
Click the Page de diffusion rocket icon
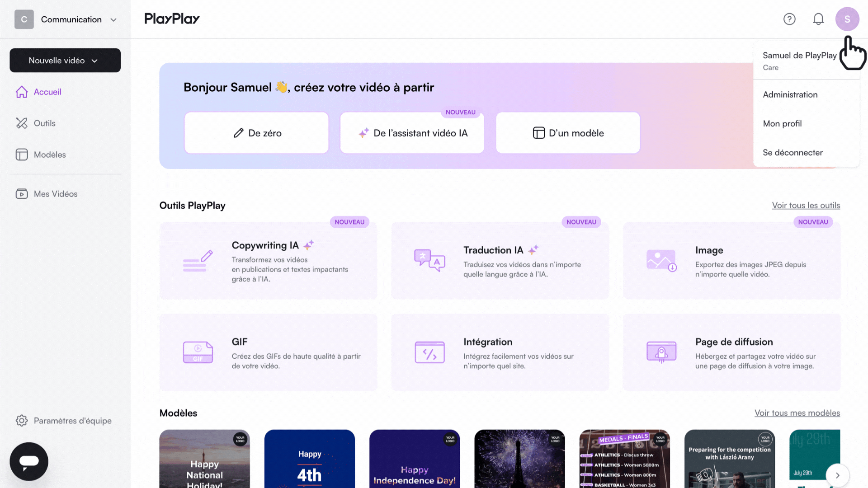click(661, 352)
